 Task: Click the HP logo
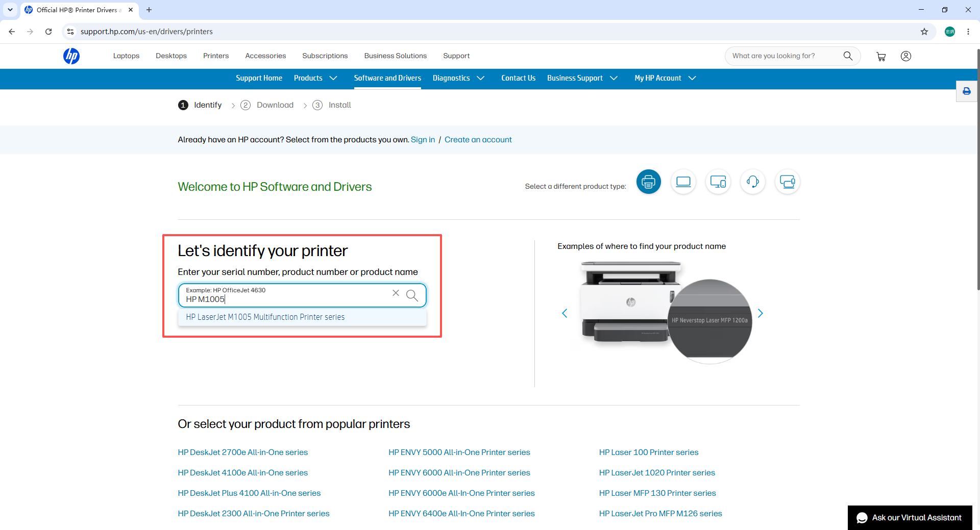[71, 56]
